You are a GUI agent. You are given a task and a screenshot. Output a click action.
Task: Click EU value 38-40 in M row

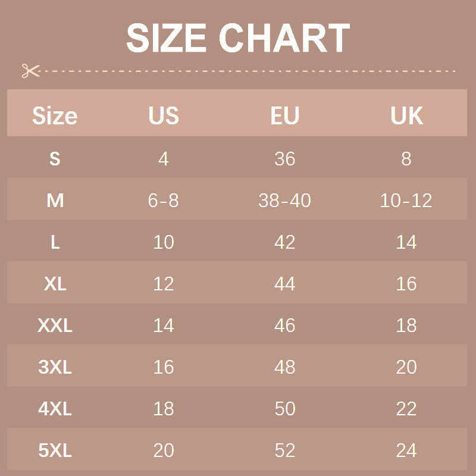(x=284, y=201)
